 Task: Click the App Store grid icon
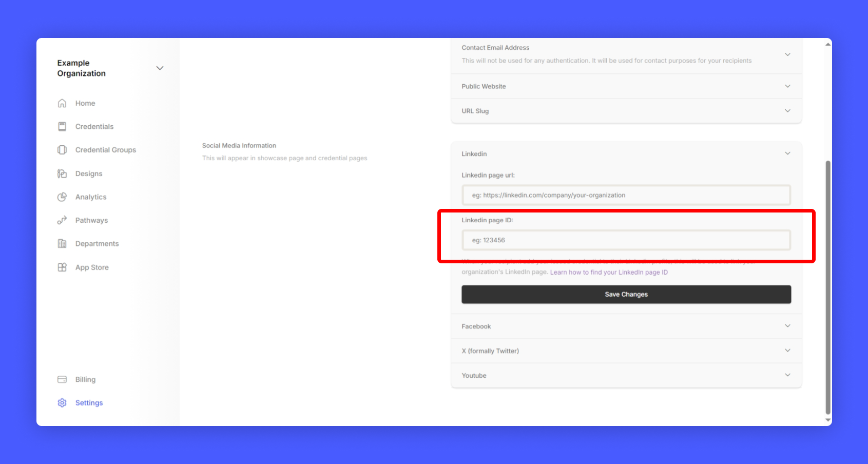pos(62,267)
